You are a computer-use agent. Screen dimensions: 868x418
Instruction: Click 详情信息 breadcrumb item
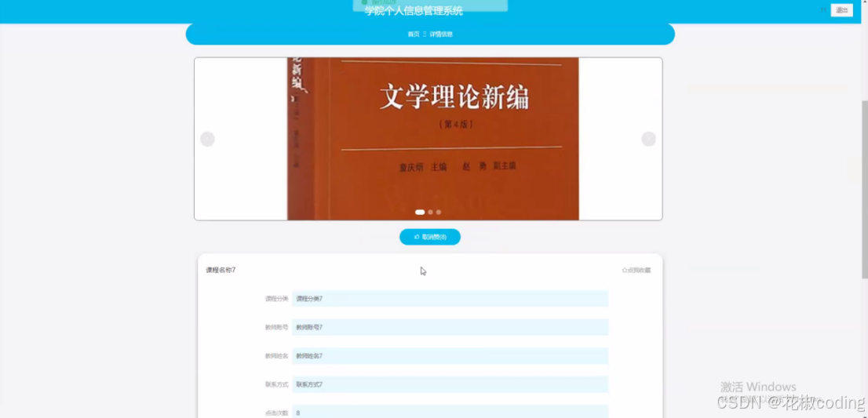(x=441, y=35)
